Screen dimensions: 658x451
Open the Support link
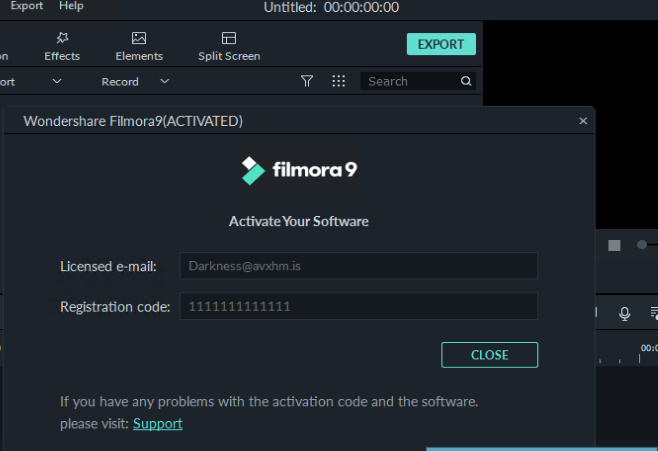click(157, 424)
